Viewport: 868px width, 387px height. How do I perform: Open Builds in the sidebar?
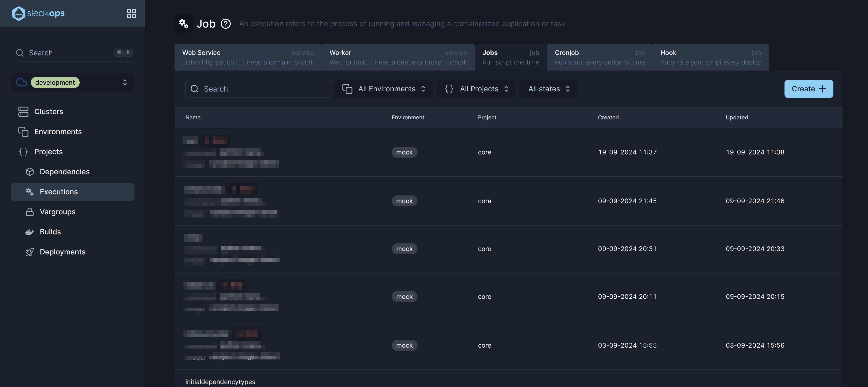(72, 232)
